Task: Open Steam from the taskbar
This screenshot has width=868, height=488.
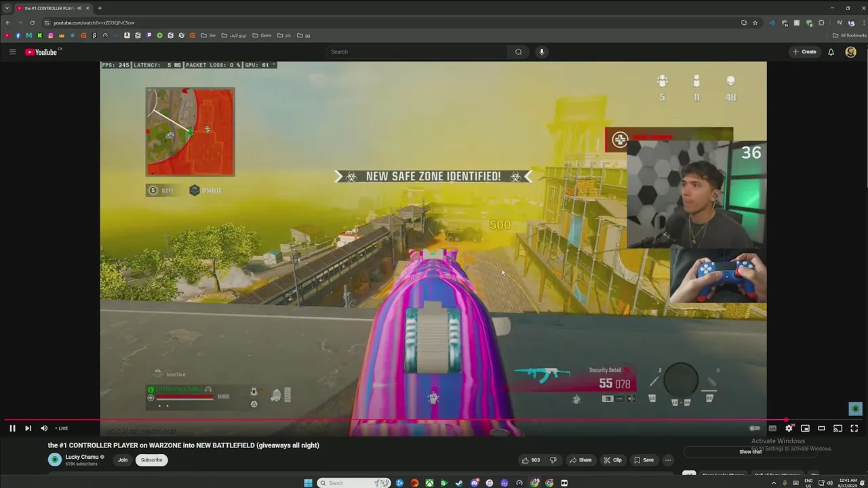Action: coord(459,483)
